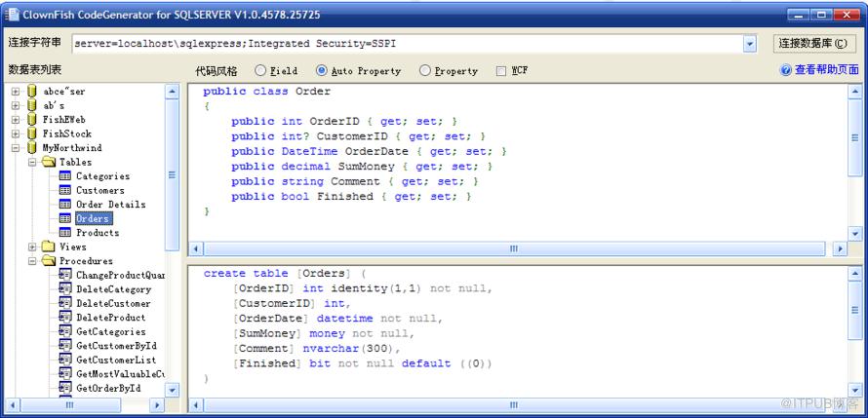Click the ChangeProductQuan procedure icon
Viewport: 868px width, 418px height.
coord(65,275)
